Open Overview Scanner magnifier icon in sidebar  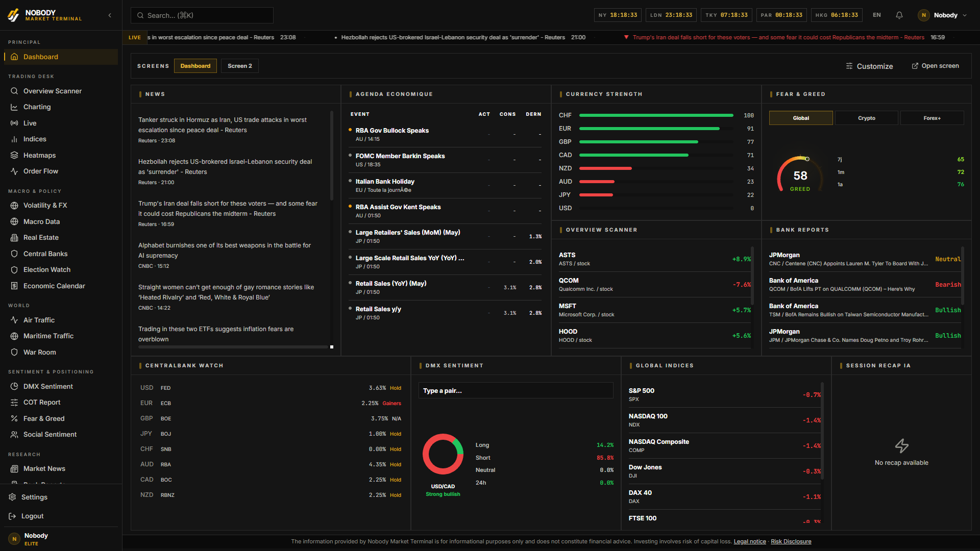click(x=14, y=91)
